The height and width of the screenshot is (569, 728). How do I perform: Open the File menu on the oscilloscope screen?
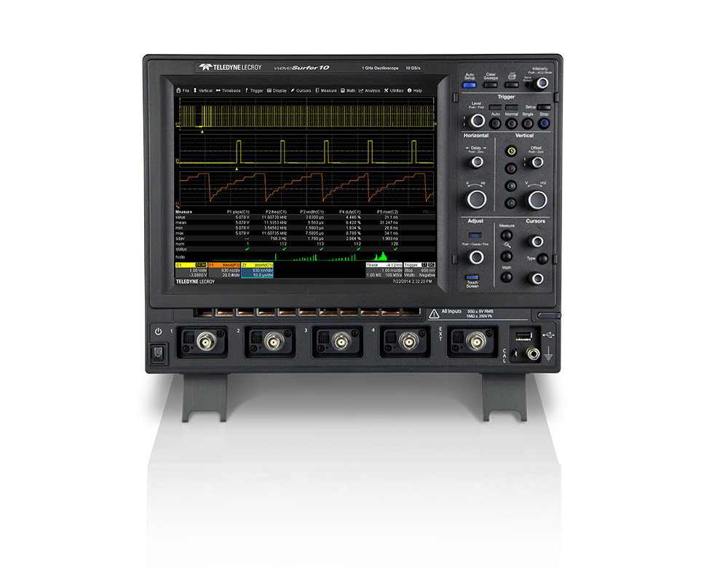[x=183, y=90]
